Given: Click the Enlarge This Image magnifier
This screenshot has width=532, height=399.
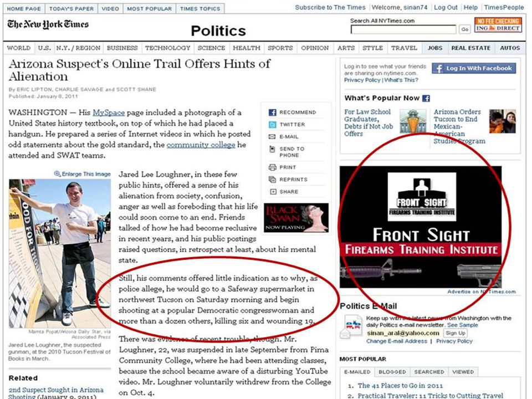Looking at the screenshot, I should point(58,173).
